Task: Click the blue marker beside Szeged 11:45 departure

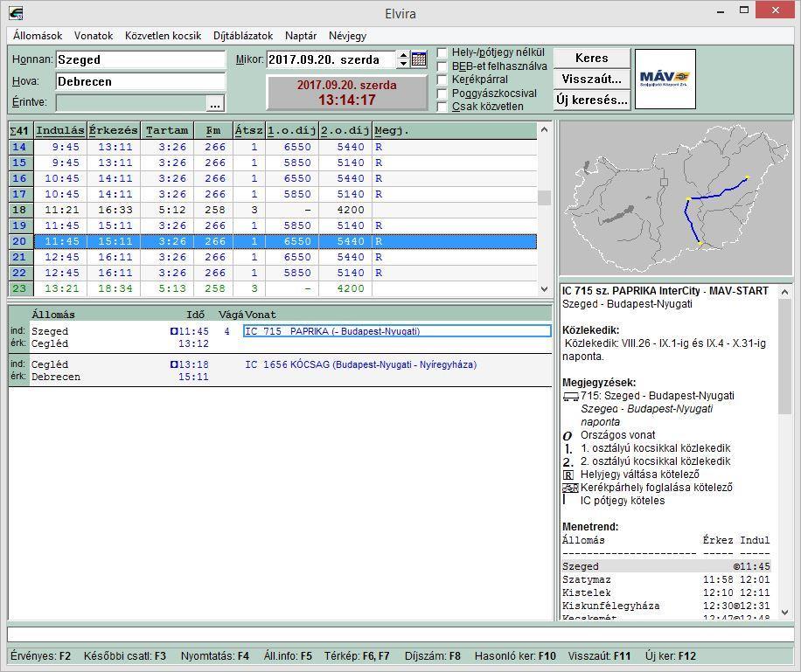Action: coord(174,331)
